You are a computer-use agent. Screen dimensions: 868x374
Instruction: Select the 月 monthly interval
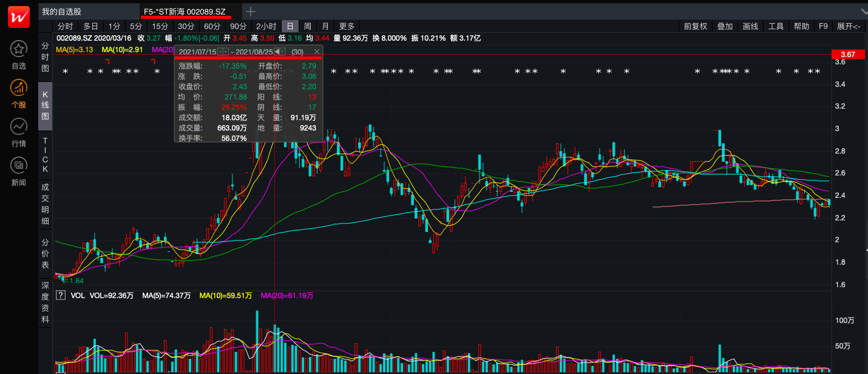click(325, 26)
